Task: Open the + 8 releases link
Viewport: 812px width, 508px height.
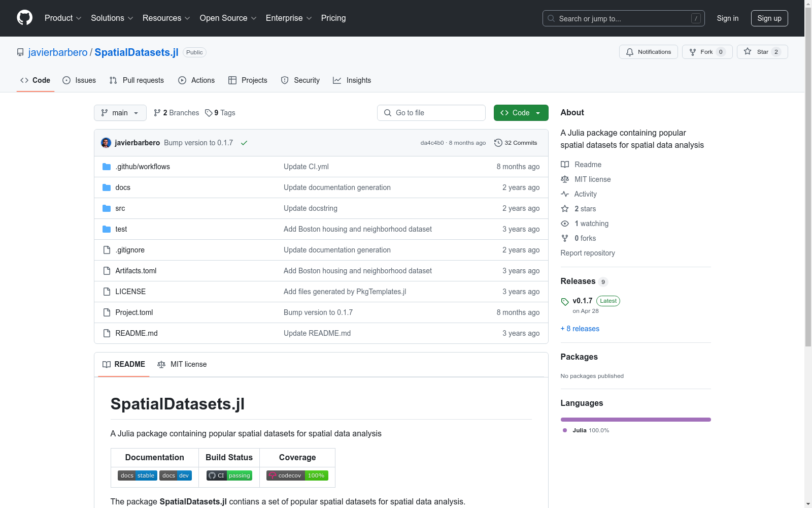Action: click(x=580, y=329)
